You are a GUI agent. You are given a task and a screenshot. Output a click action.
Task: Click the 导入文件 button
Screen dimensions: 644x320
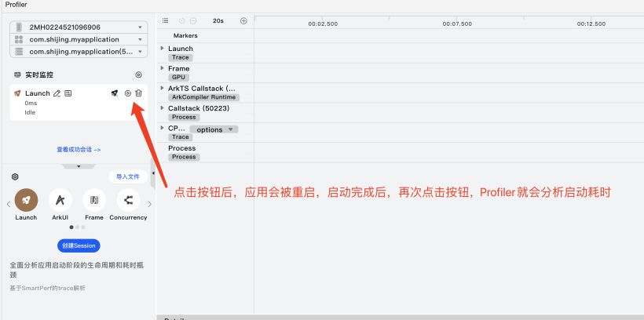128,176
